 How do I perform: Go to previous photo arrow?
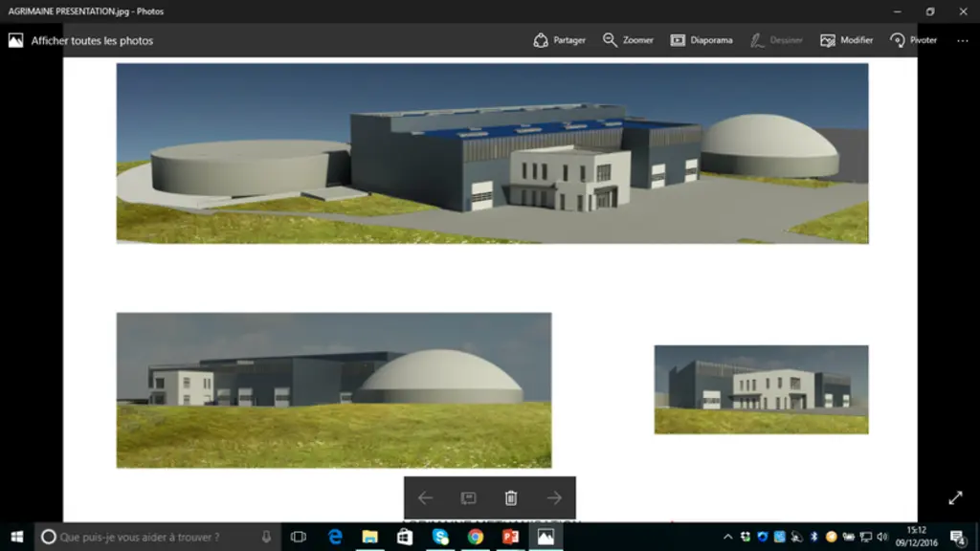pyautogui.click(x=425, y=497)
